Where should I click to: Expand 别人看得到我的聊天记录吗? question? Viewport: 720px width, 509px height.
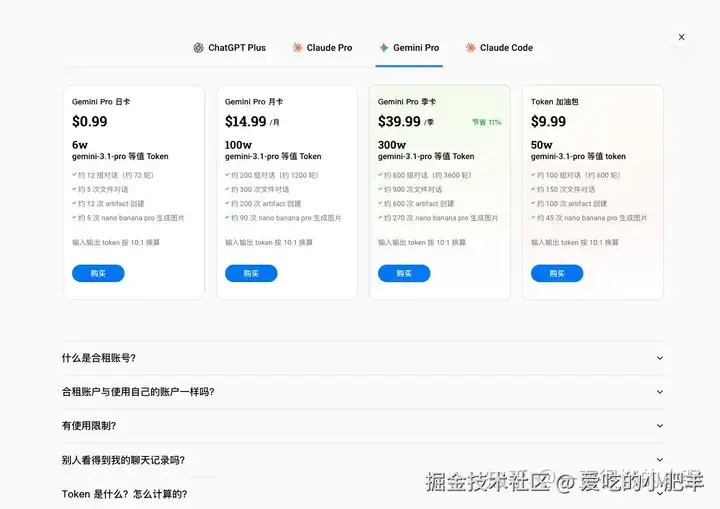click(x=363, y=460)
